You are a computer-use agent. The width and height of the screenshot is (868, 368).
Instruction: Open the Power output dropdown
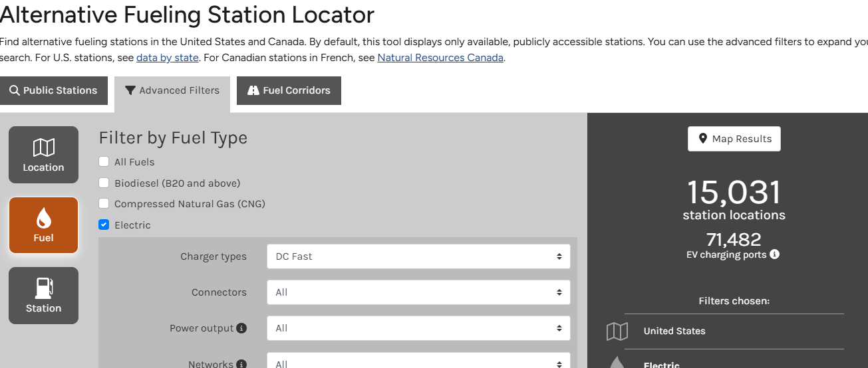pyautogui.click(x=418, y=328)
